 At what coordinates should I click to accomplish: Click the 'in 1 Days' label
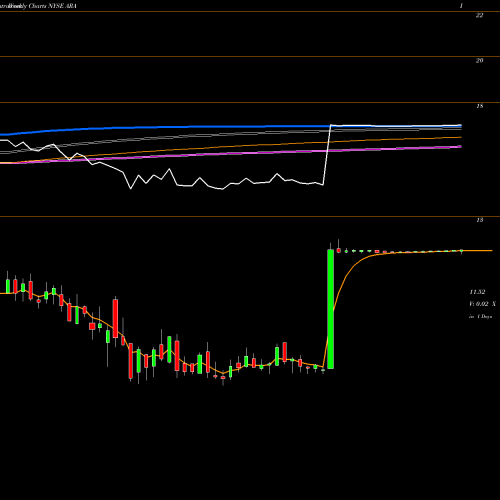480,316
